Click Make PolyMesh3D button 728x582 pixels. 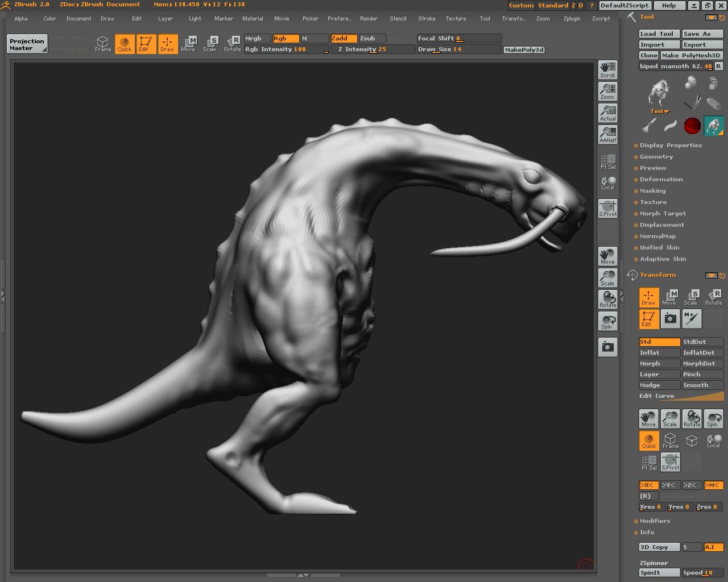click(692, 56)
